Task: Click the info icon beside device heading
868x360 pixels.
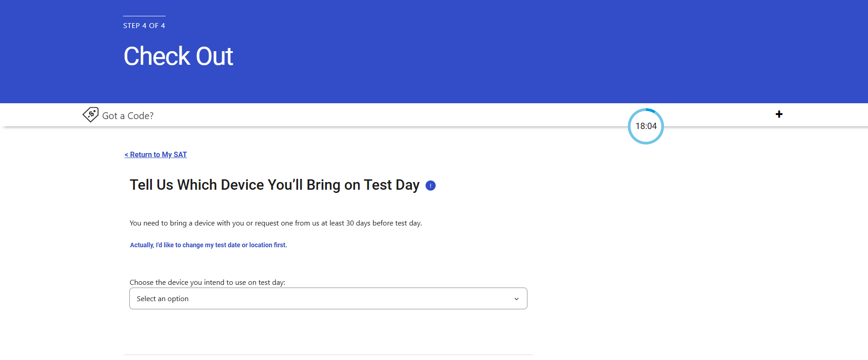Action: click(431, 186)
